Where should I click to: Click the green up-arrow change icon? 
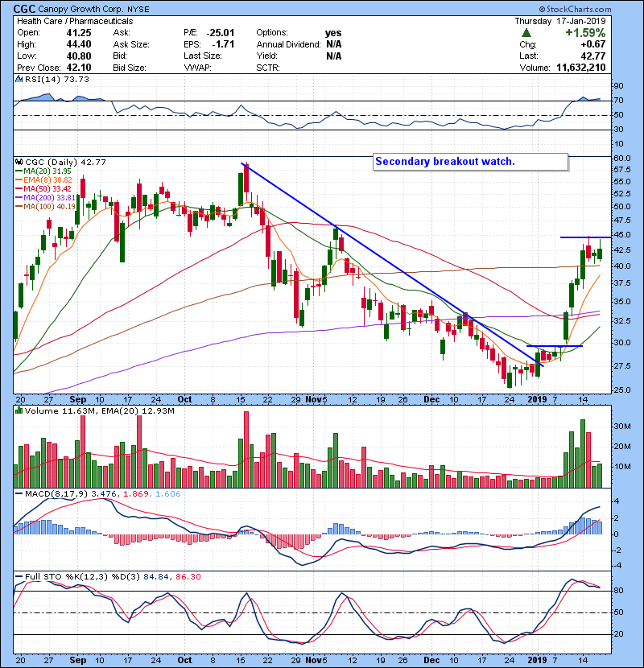[526, 33]
